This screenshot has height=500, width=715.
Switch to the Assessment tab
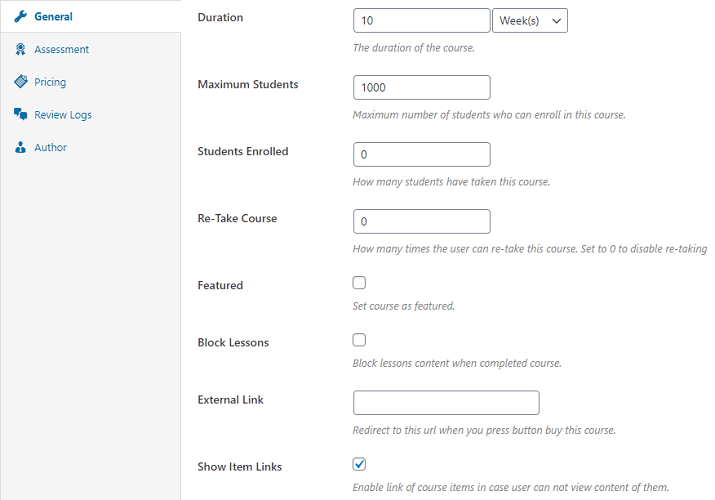click(61, 49)
